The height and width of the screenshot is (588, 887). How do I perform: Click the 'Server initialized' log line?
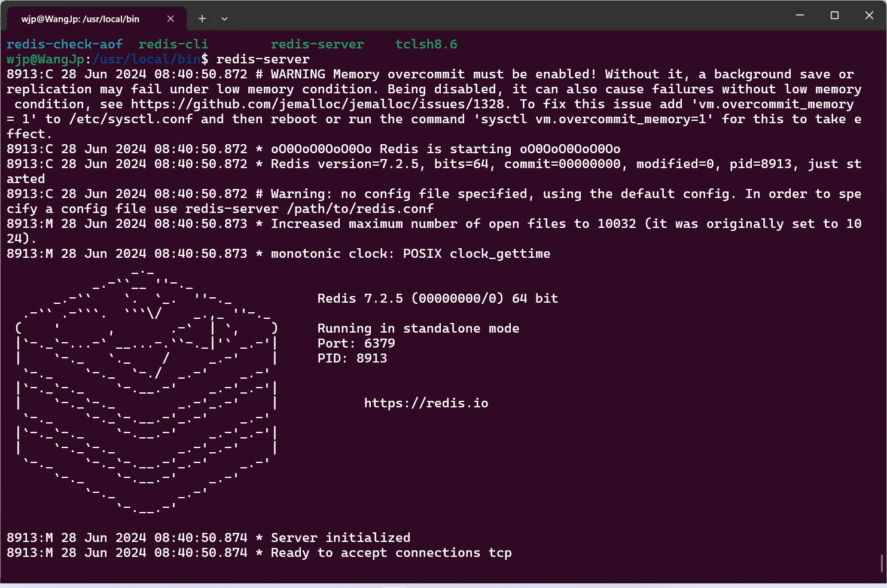click(208, 538)
